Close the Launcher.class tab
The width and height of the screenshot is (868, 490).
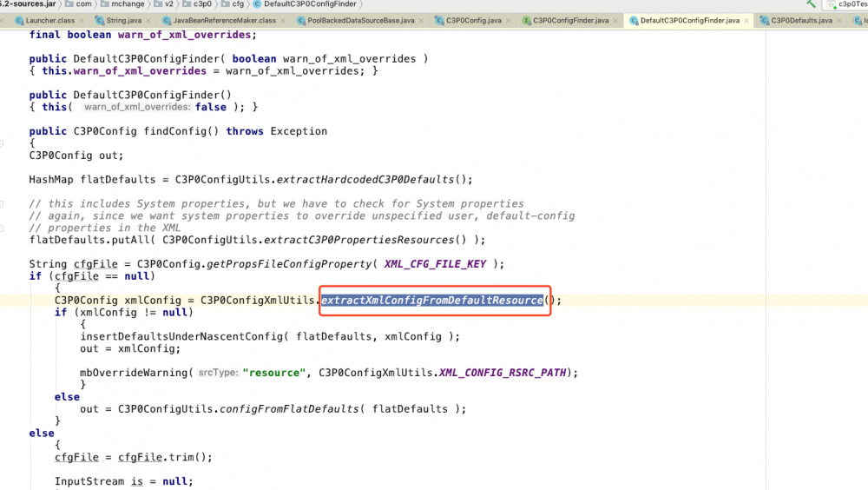pyautogui.click(x=82, y=21)
